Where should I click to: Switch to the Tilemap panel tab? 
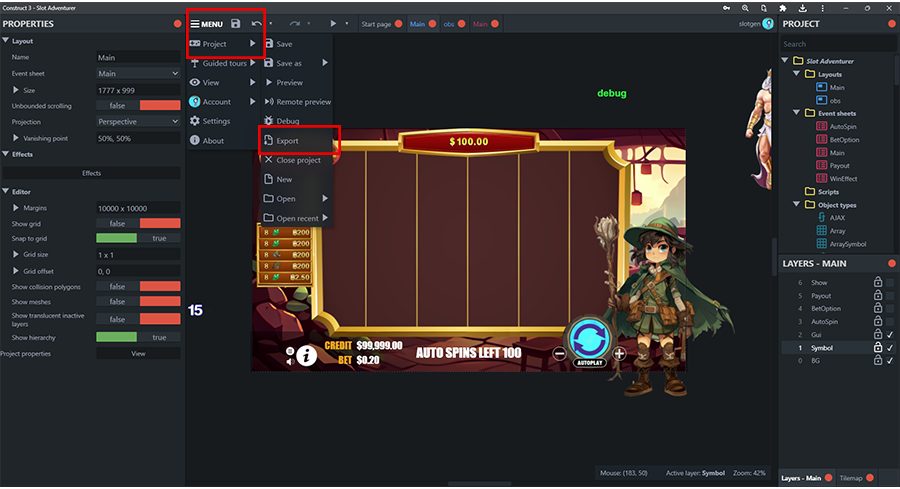[851, 478]
